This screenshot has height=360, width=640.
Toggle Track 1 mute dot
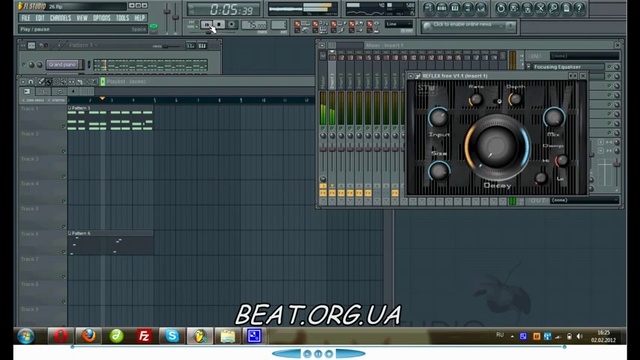pos(64,127)
